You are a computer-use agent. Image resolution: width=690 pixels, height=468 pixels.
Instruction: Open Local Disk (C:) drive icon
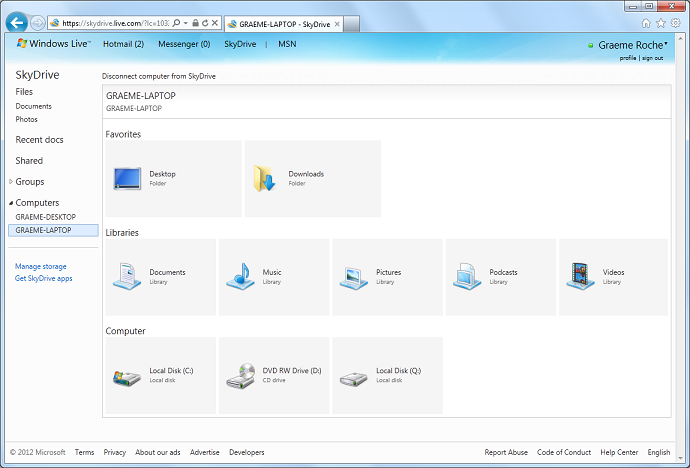pyautogui.click(x=128, y=375)
